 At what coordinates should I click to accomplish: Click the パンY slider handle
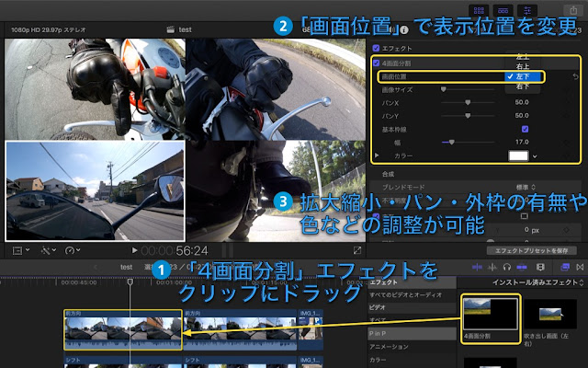point(468,116)
